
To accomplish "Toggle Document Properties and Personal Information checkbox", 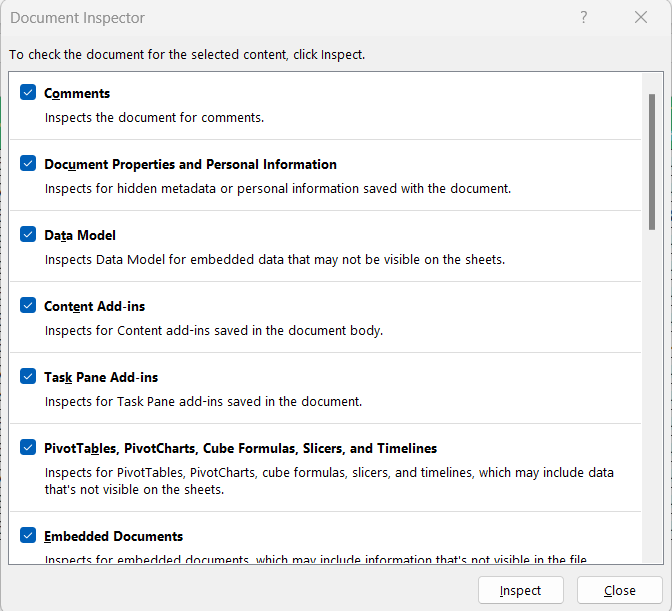I will point(28,163).
